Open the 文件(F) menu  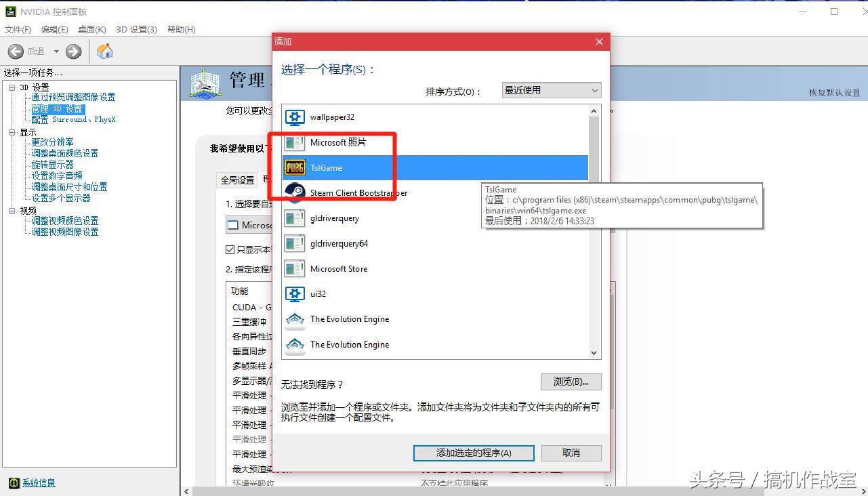pos(18,29)
